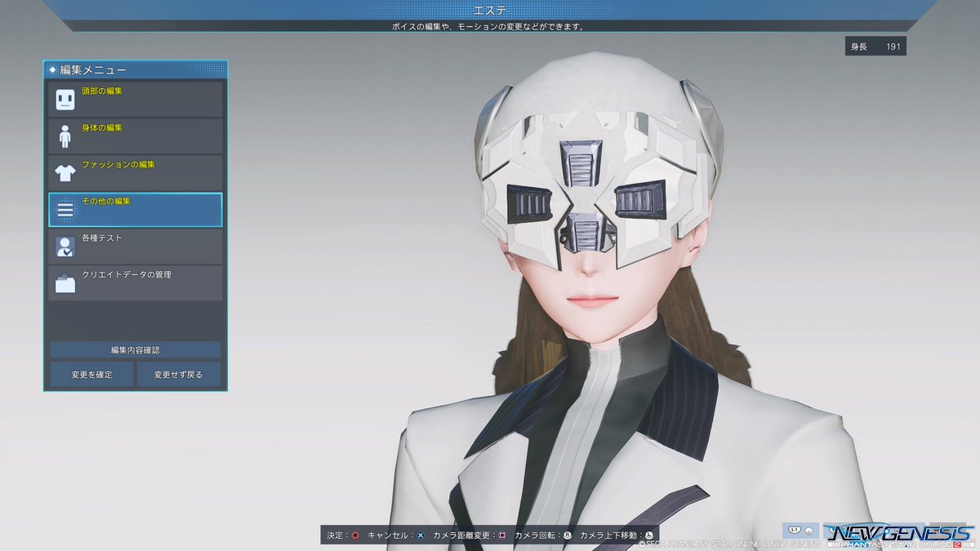Click the three-line other-edit icon
The height and width of the screenshot is (551, 980).
point(65,211)
